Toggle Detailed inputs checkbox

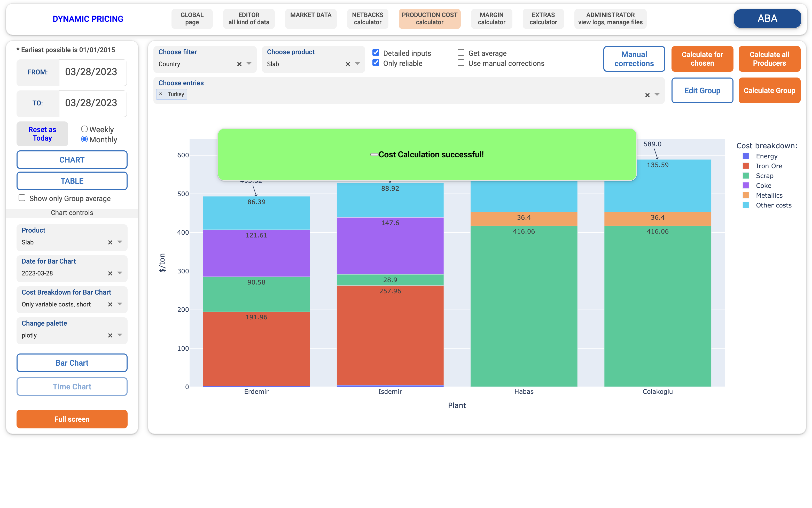(x=376, y=53)
